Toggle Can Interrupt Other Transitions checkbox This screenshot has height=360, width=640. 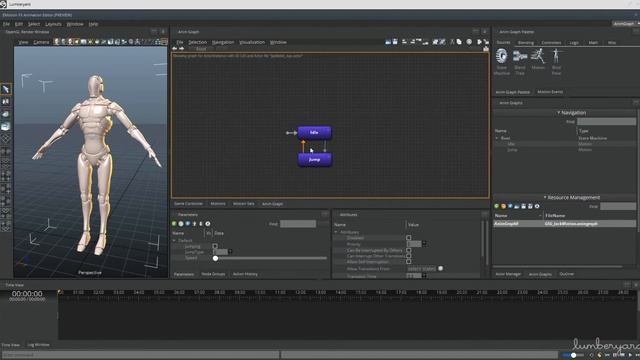pyautogui.click(x=409, y=256)
